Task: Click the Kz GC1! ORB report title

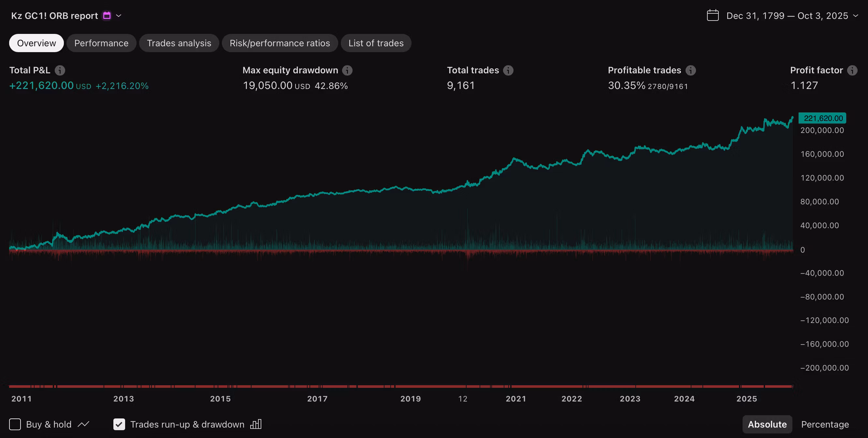Action: click(x=55, y=16)
